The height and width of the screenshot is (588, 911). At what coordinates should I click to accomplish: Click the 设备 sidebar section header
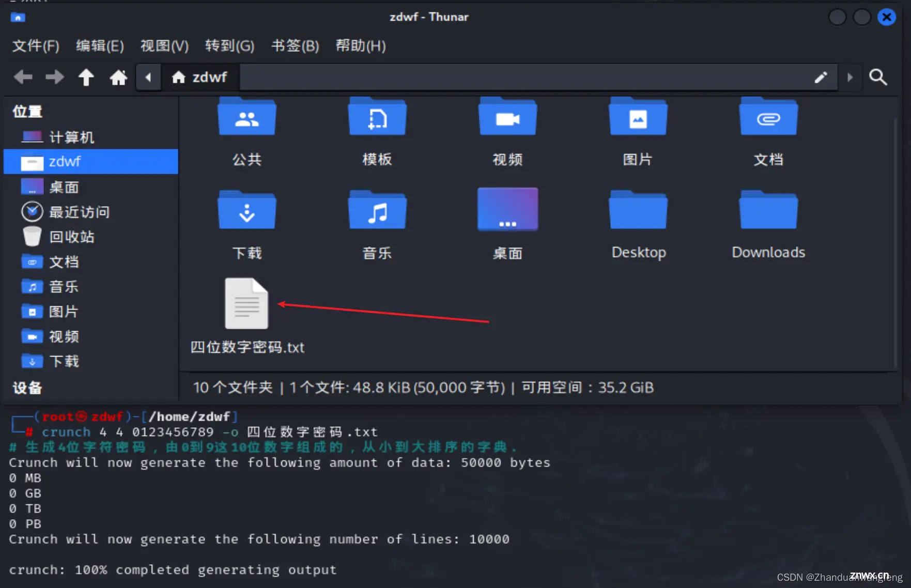27,388
